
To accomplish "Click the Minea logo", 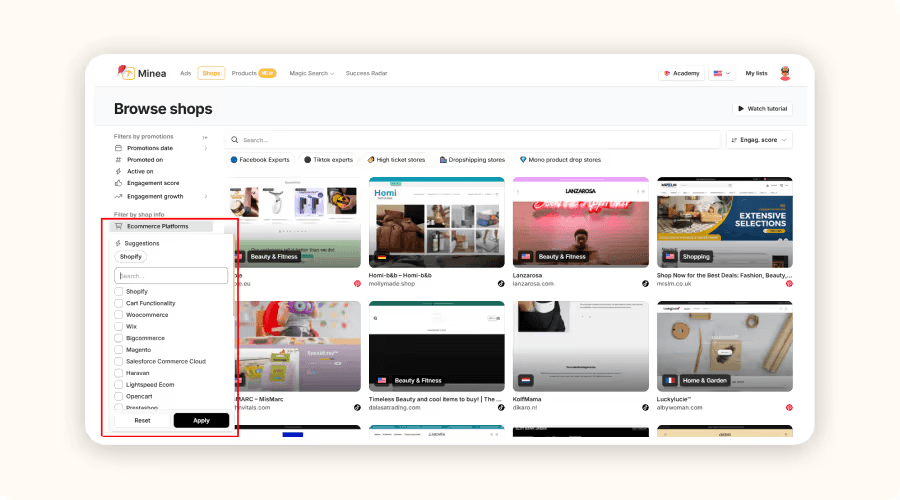I will (x=141, y=73).
